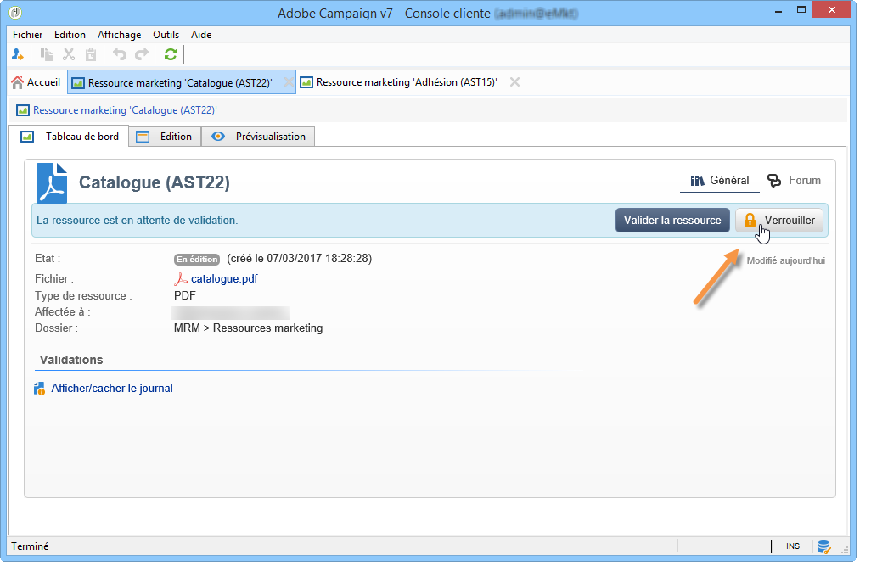Minimize the console window
Screen dimensions: 871x588
pyautogui.click(x=778, y=10)
